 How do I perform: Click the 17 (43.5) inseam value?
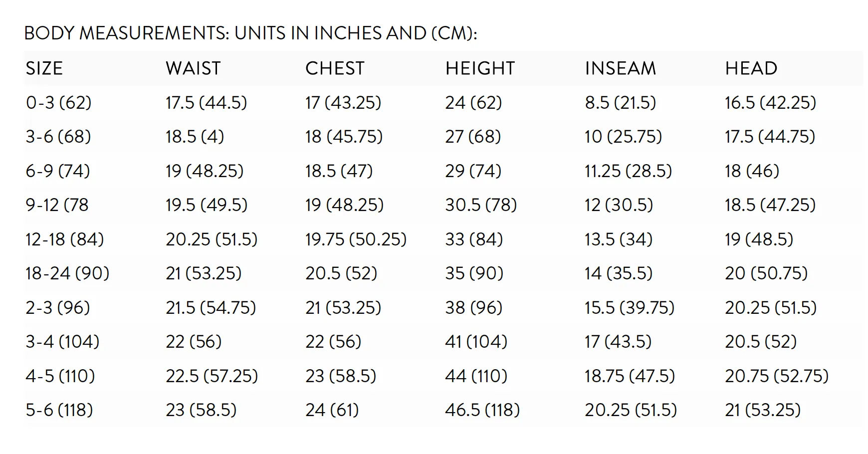[619, 342]
